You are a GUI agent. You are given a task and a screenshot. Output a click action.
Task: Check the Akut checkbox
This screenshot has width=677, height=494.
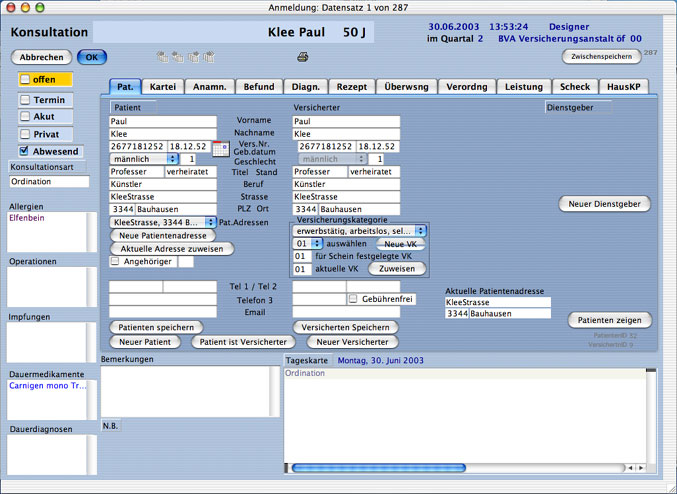click(x=25, y=116)
